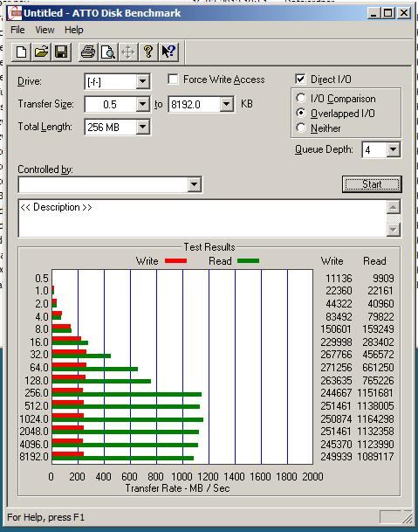Click the Write column header in results
This screenshot has width=418, height=532.
tap(332, 261)
